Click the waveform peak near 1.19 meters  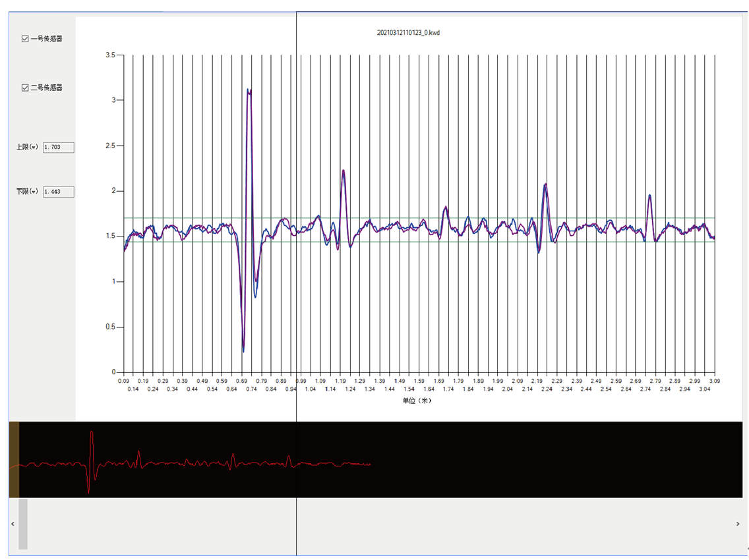344,171
